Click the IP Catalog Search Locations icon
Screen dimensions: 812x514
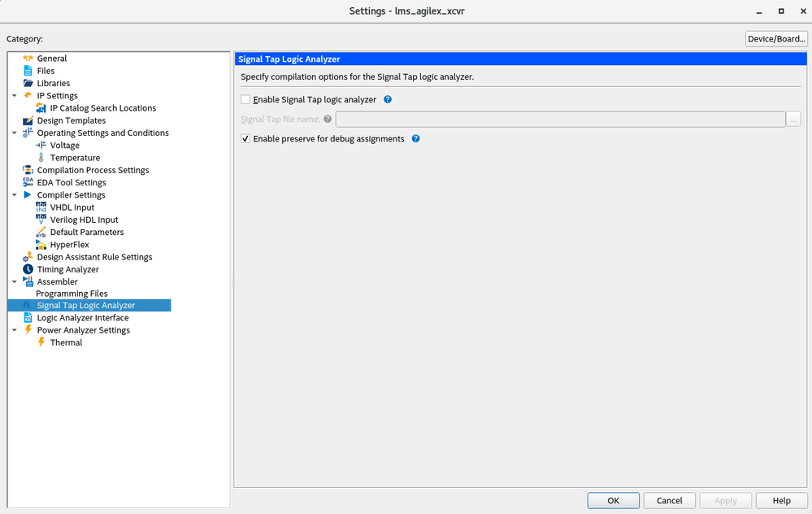[x=41, y=108]
